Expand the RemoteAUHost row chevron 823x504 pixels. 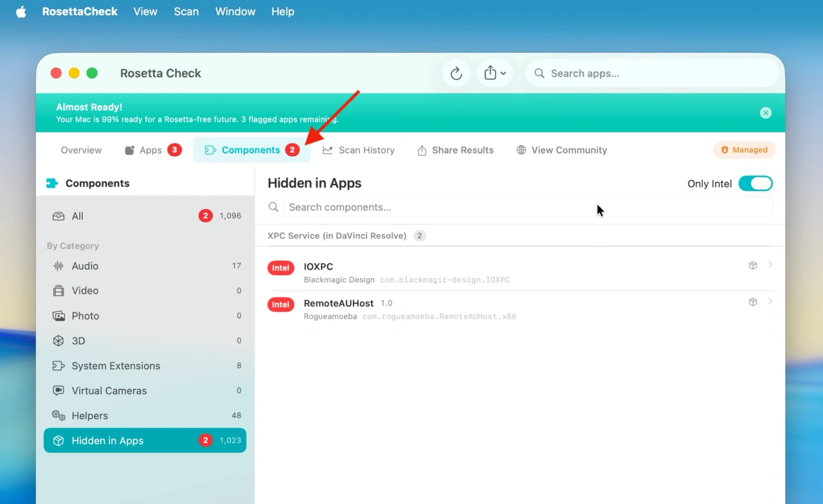pos(770,301)
